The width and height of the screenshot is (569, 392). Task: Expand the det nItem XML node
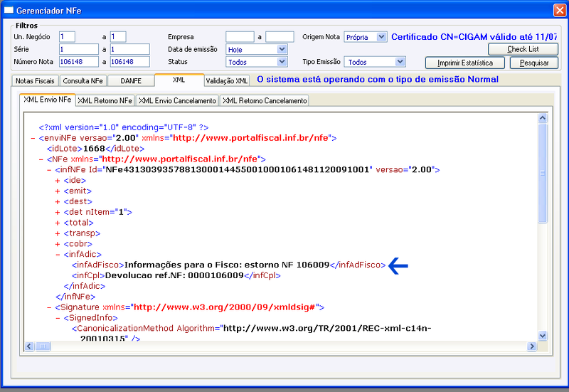58,212
